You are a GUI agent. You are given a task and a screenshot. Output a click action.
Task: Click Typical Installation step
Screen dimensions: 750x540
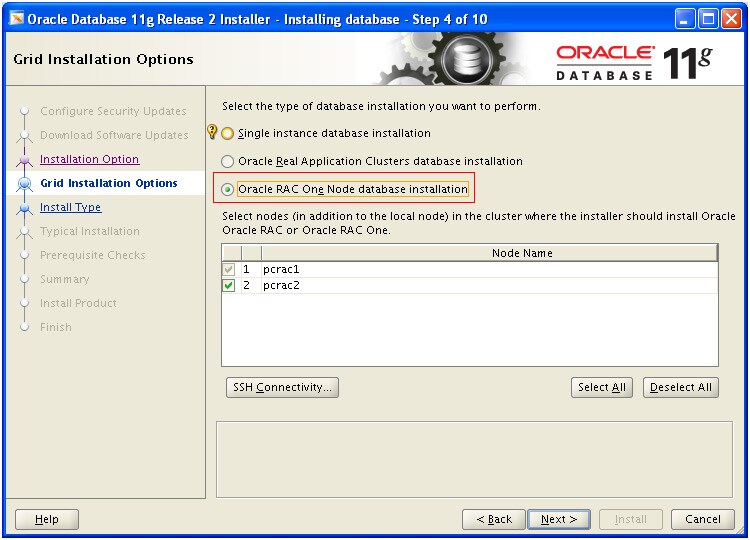[x=90, y=231]
